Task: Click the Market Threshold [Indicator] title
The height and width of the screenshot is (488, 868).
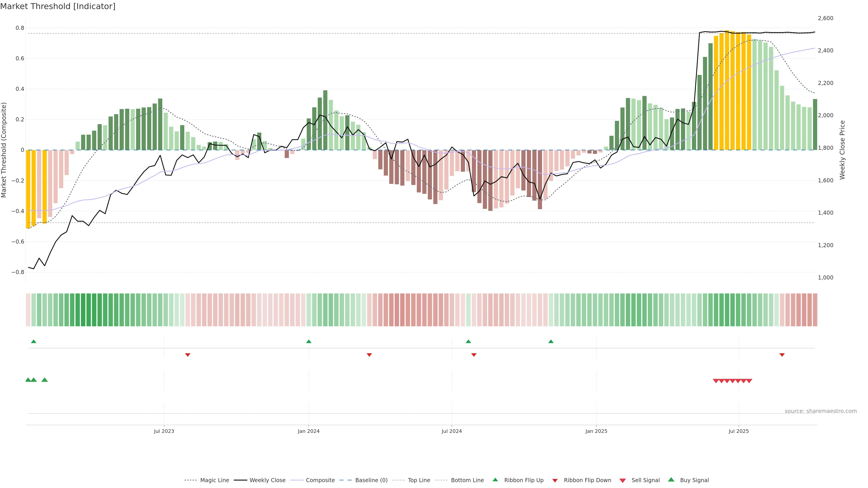Action: coord(58,6)
